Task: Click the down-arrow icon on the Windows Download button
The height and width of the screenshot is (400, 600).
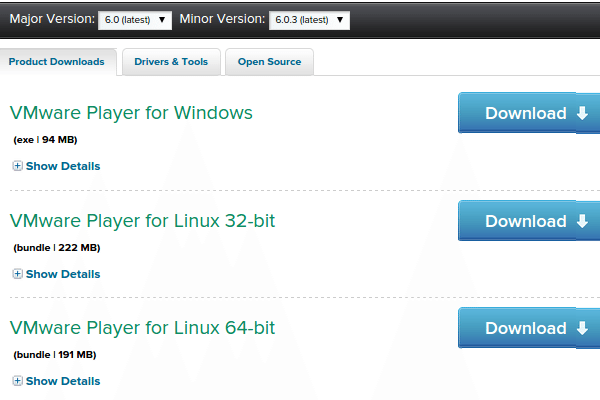Action: pos(583,113)
